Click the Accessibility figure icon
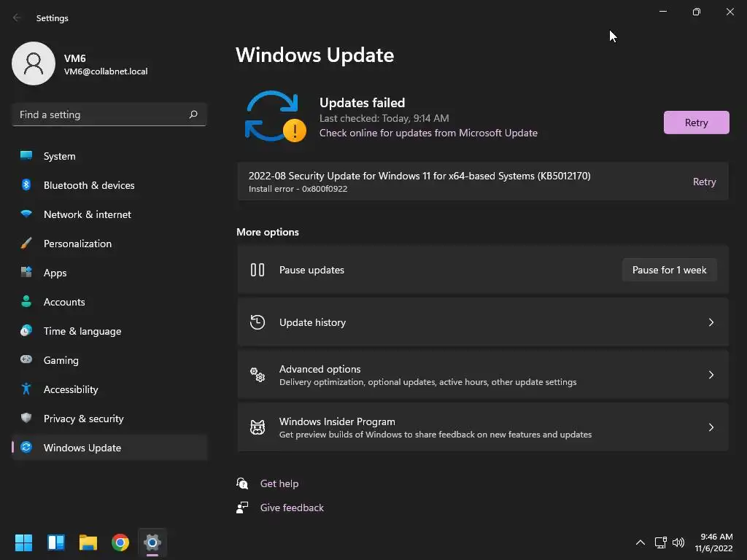This screenshot has height=560, width=747. pos(26,389)
